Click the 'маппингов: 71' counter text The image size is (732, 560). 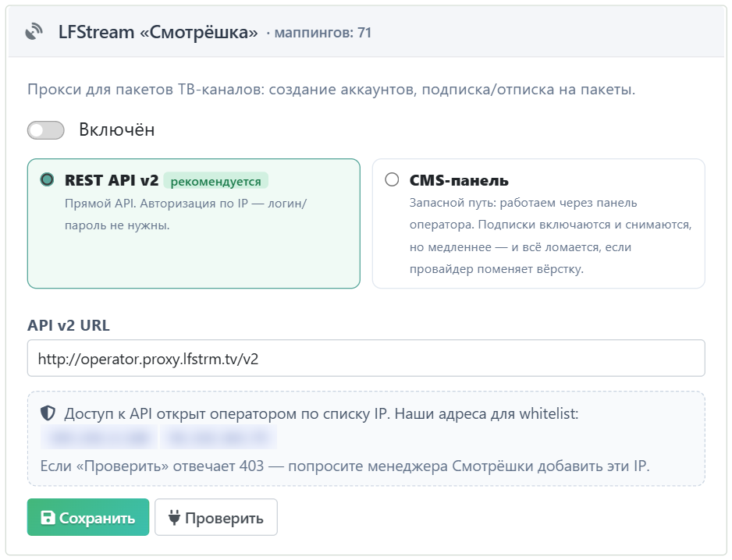click(322, 33)
